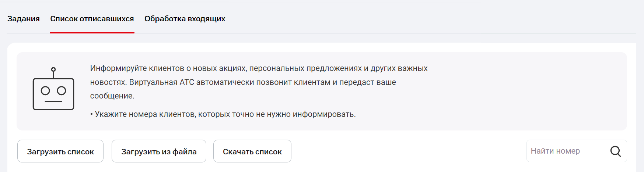Screen dimensions: 644x172
Task: Click the word сообщение in the description
Action: 112,96
